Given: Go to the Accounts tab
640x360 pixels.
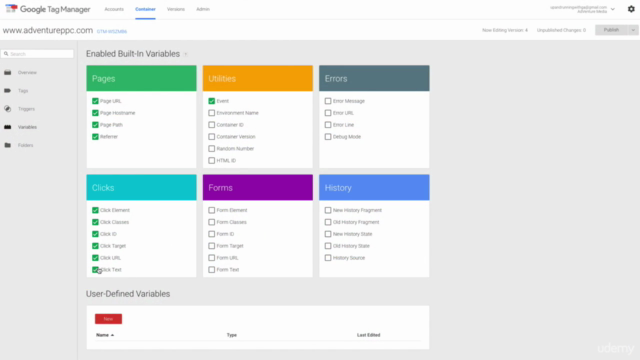Looking at the screenshot, I should tap(114, 9).
